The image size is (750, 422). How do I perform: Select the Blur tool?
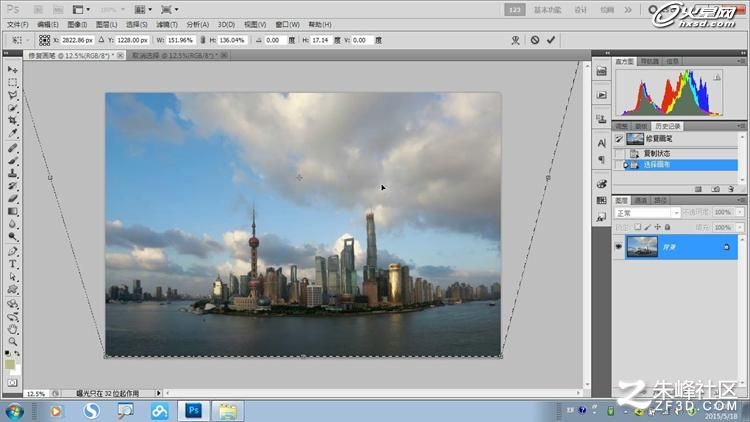[x=12, y=224]
